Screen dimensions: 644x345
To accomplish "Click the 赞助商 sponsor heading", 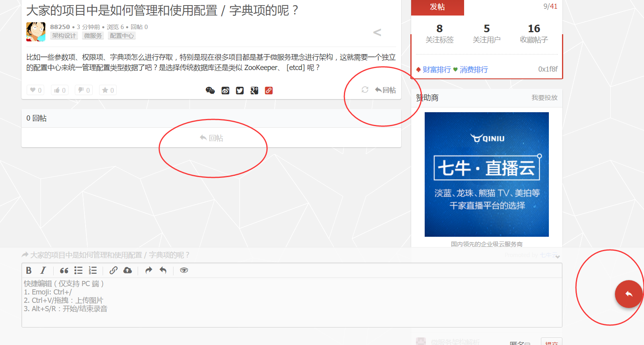I will click(427, 97).
